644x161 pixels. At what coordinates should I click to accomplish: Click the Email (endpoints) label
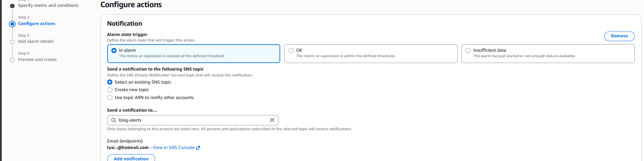125,141
